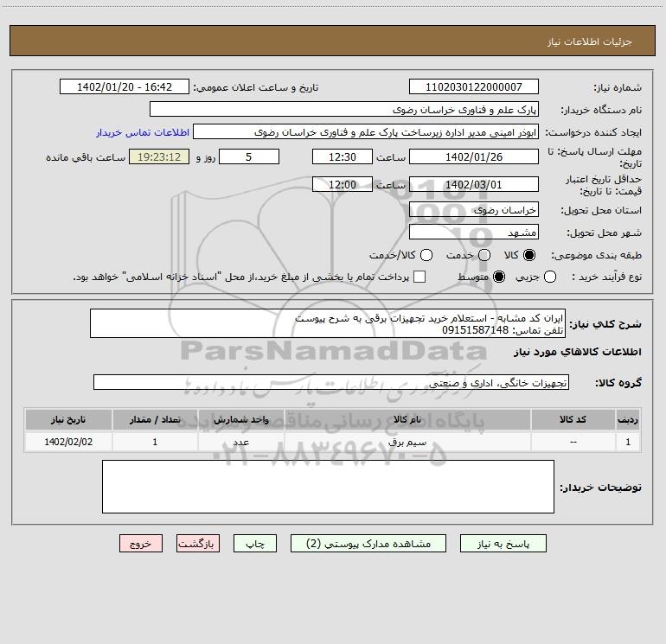Viewport: 666px width, 644px height.
Task: Click the کد کالا column header
Action: (573, 420)
